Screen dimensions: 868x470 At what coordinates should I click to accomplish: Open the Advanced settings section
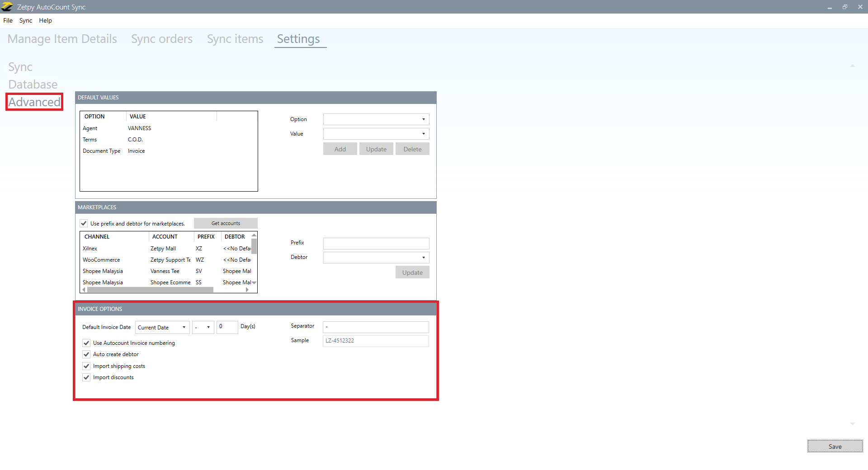point(34,102)
